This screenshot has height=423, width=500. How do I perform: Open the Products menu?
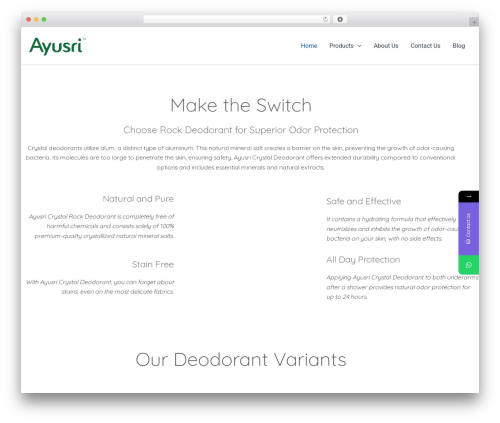[x=341, y=46]
